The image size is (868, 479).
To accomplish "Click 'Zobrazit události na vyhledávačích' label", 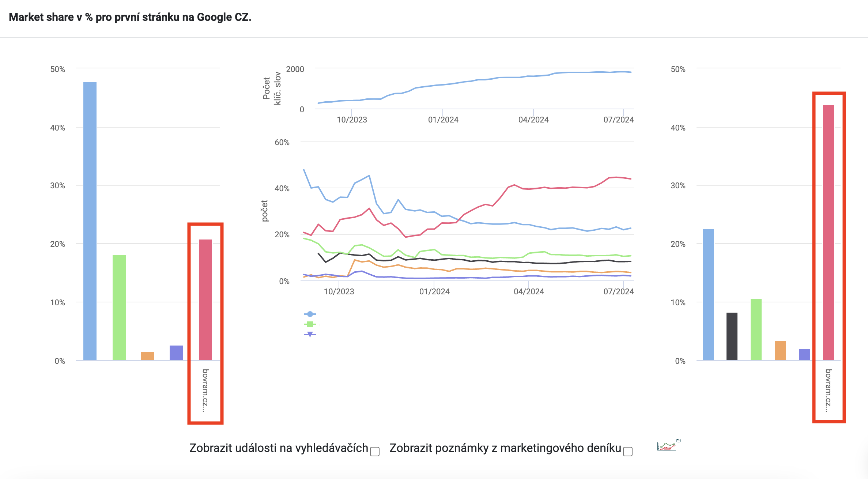I will [x=279, y=448].
